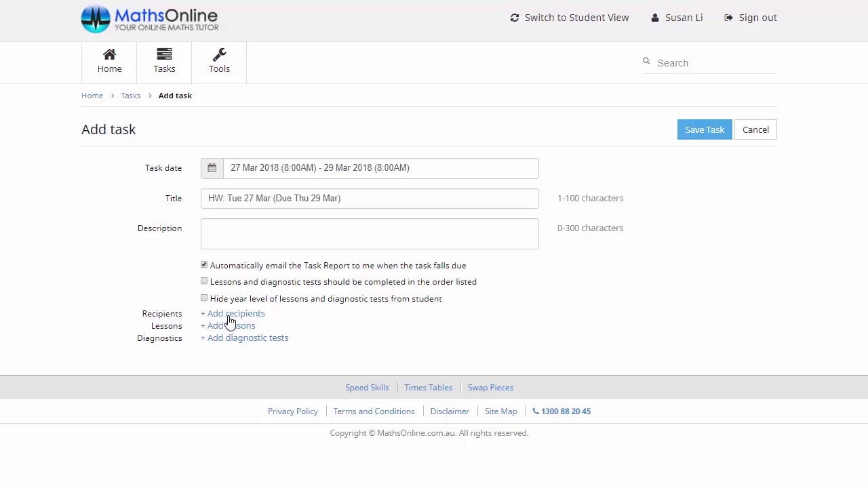Image resolution: width=868 pixels, height=488 pixels.
Task: Enable hide year level from student checkbox
Action: [204, 298]
